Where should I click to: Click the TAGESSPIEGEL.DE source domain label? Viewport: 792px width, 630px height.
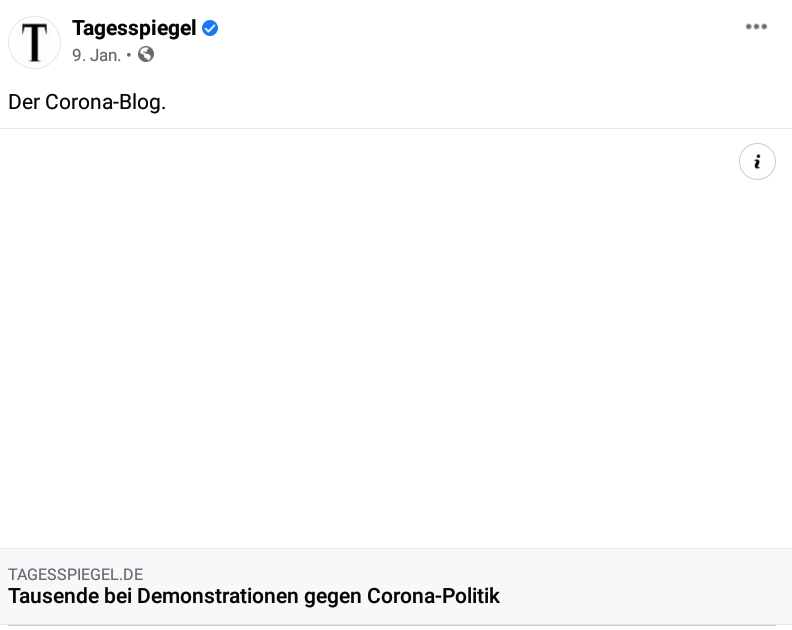(x=76, y=574)
